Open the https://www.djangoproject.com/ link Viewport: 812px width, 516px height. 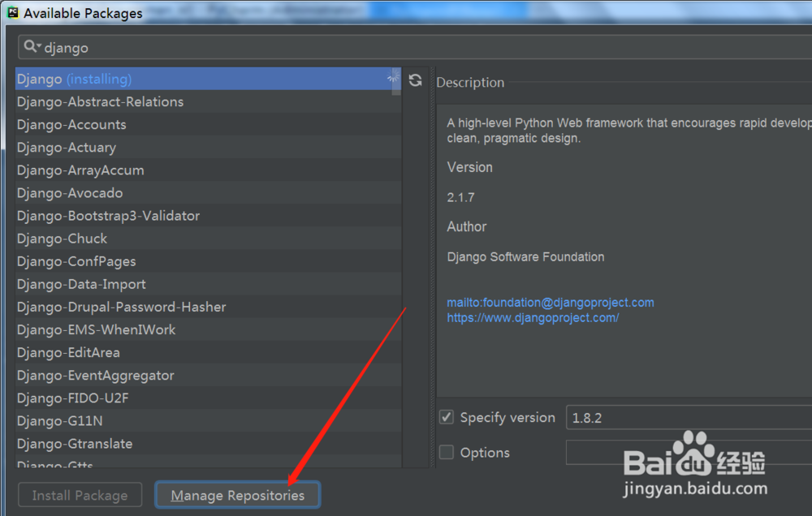tap(533, 318)
